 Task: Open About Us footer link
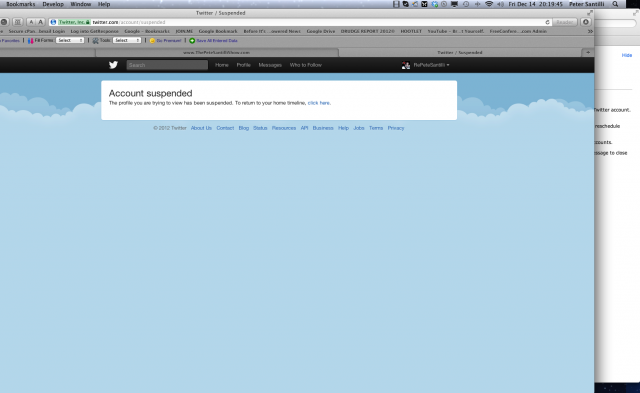[x=201, y=128]
